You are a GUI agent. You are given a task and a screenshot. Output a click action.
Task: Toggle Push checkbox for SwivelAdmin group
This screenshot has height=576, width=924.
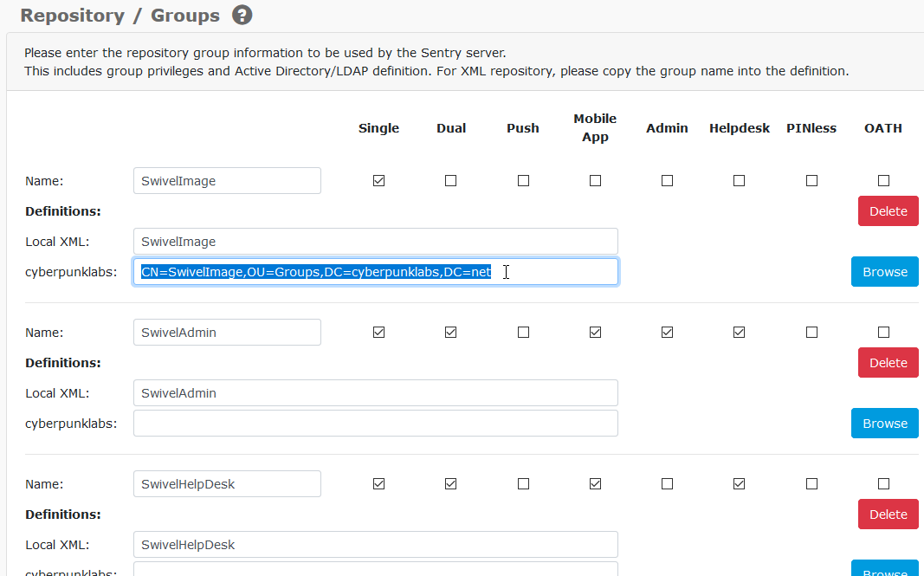(523, 333)
